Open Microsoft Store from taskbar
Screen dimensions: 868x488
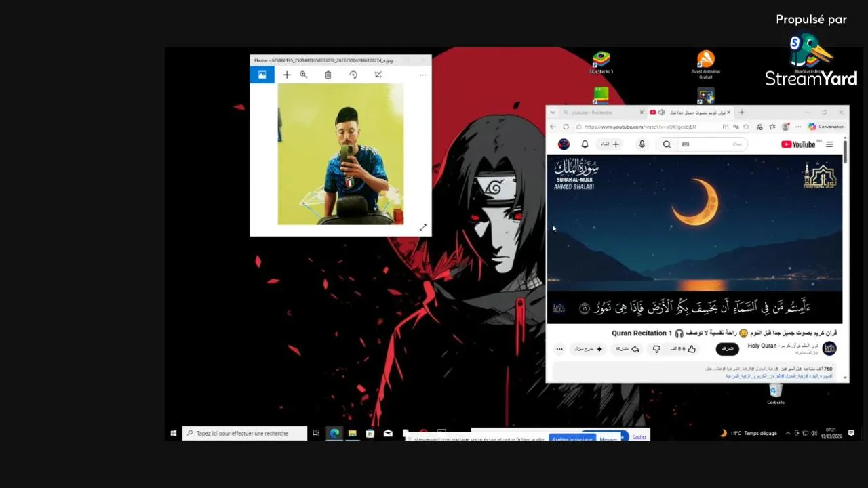370,433
